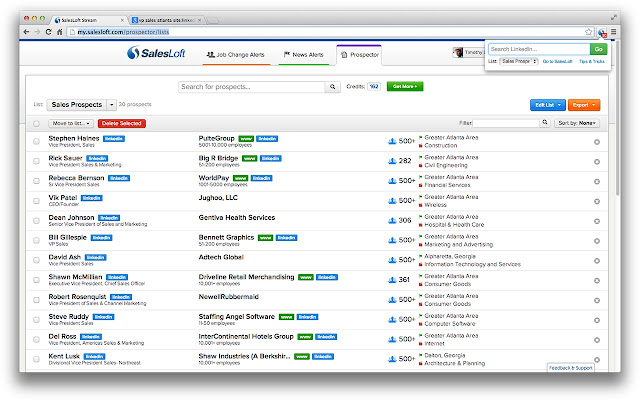Click the Jughoo, LLC company name
Image resolution: width=640 pixels, height=400 pixels.
click(218, 198)
